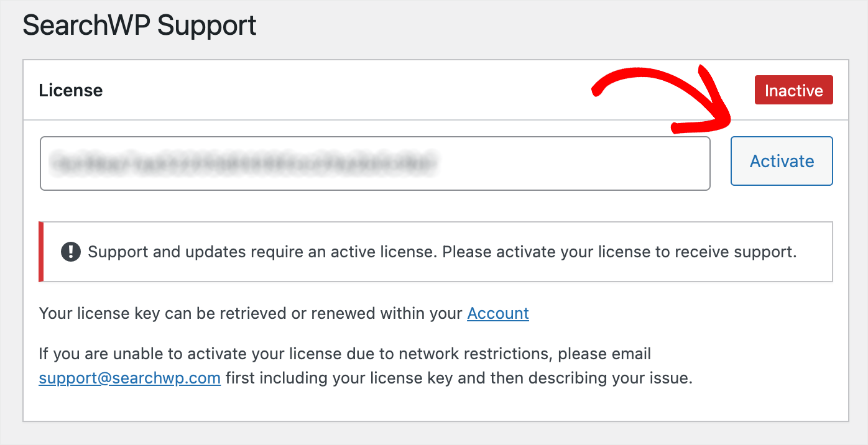The height and width of the screenshot is (445, 868).
Task: Click the blurred license key text
Action: 244,163
